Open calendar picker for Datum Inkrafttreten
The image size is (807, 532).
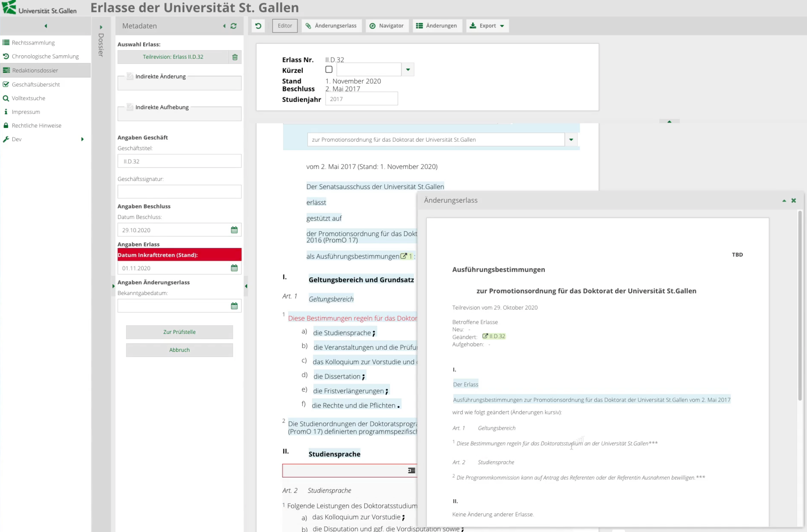point(234,268)
